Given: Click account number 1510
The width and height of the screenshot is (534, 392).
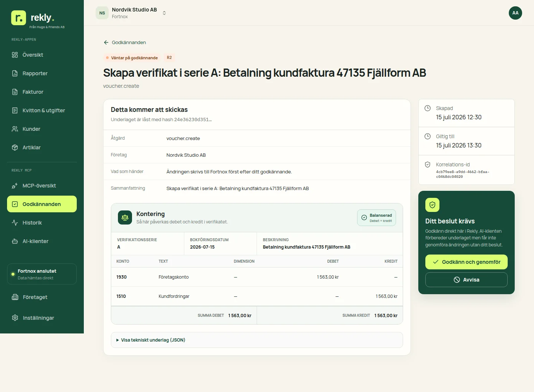Looking at the screenshot, I should (x=121, y=296).
